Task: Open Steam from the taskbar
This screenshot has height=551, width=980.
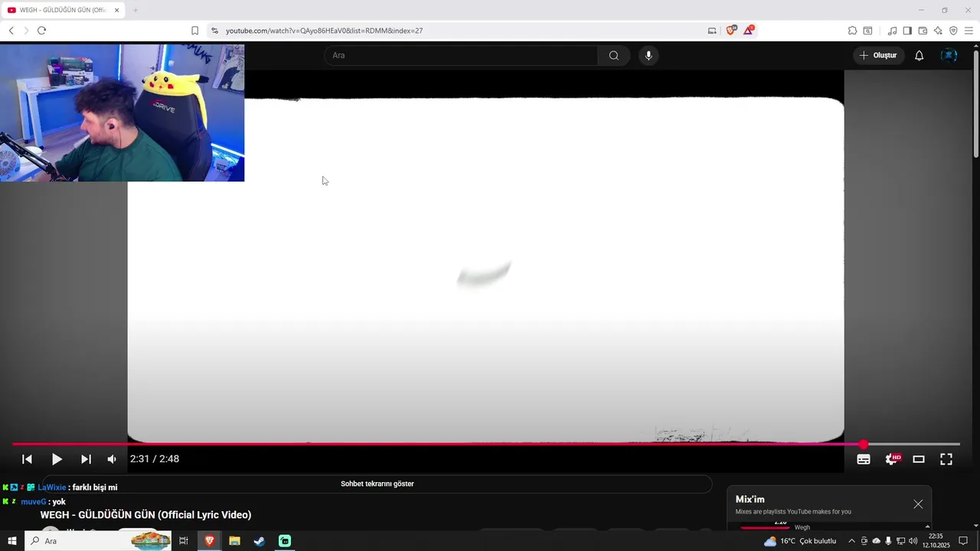Action: (260, 541)
